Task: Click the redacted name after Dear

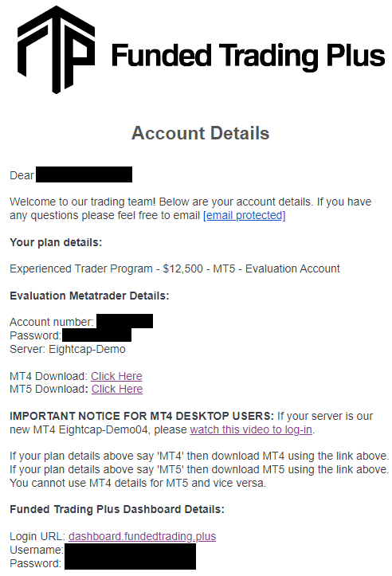Action: [84, 174]
